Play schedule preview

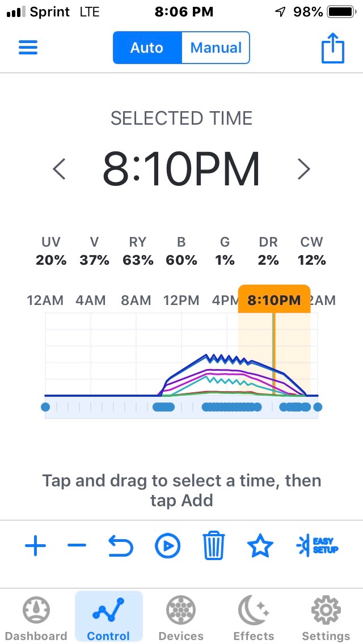tap(167, 546)
